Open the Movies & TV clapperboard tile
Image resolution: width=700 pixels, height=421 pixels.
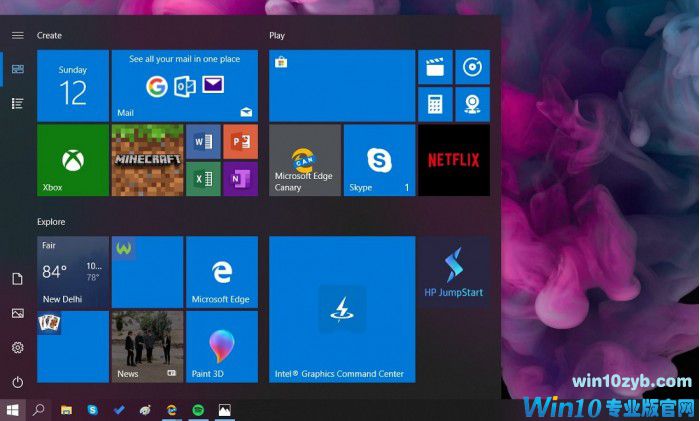435,67
